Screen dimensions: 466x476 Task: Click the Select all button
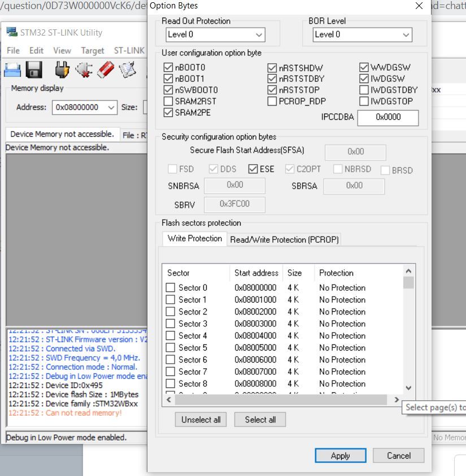click(260, 420)
